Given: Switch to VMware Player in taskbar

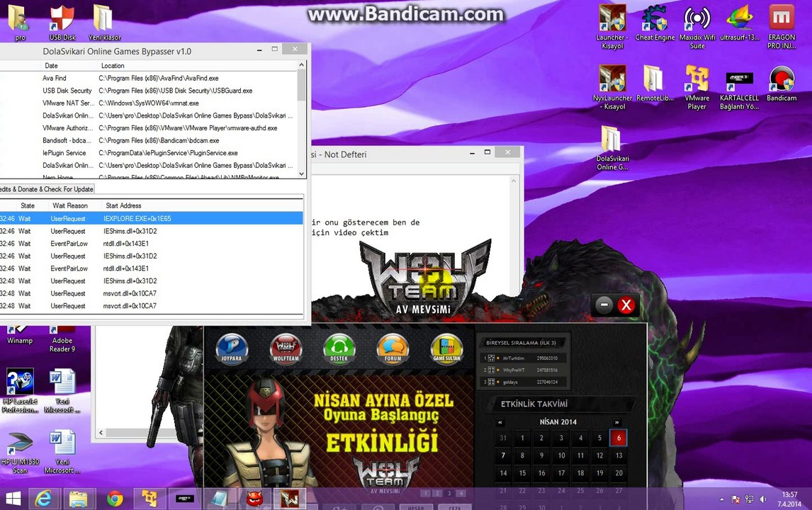Looking at the screenshot, I should tap(149, 499).
